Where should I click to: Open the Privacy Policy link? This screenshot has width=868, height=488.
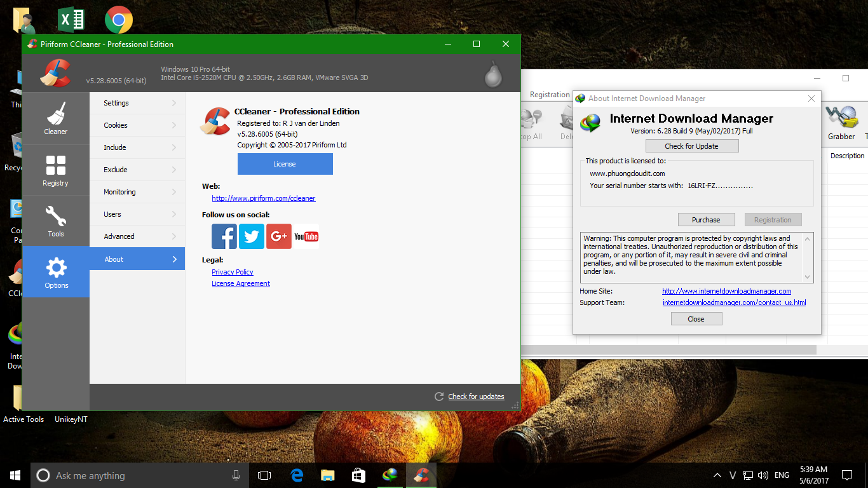pos(233,272)
